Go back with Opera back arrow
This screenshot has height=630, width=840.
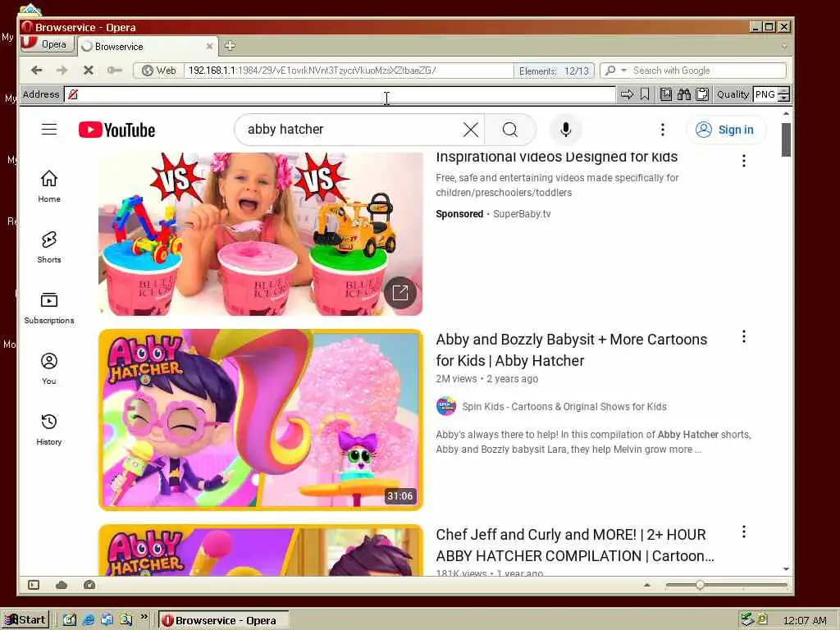point(36,71)
